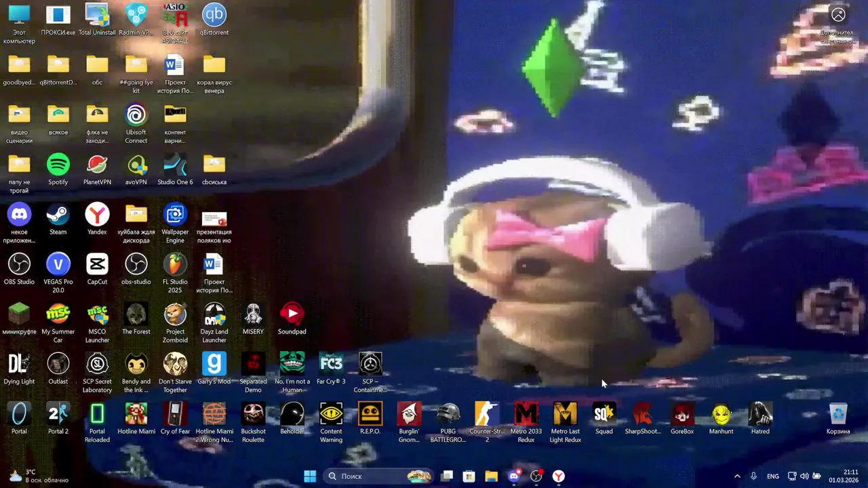Open Metro 2033 Redux shortcut
Image resolution: width=868 pixels, height=488 pixels.
click(x=526, y=423)
